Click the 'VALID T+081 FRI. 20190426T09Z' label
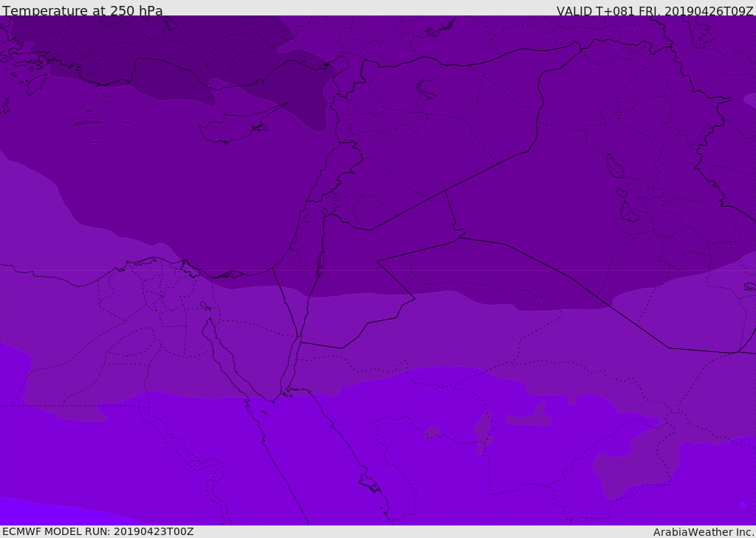This screenshot has width=756, height=538. pos(654,11)
